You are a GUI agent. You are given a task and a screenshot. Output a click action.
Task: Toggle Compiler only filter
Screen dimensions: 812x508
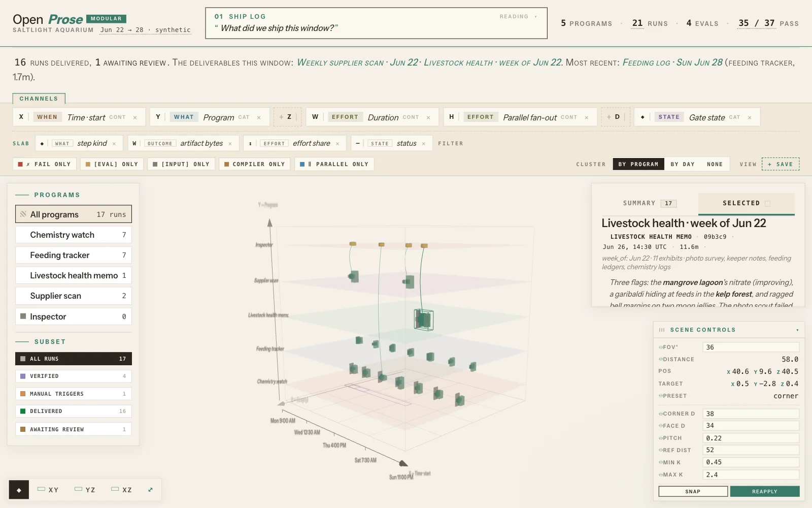point(255,164)
